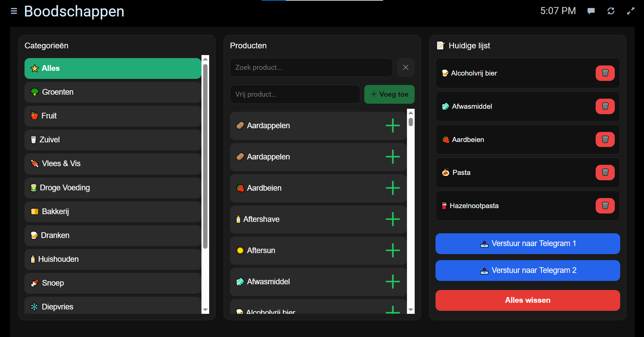Open the hamburger menu beside Boodschappen
The image size is (644, 337).
point(14,11)
